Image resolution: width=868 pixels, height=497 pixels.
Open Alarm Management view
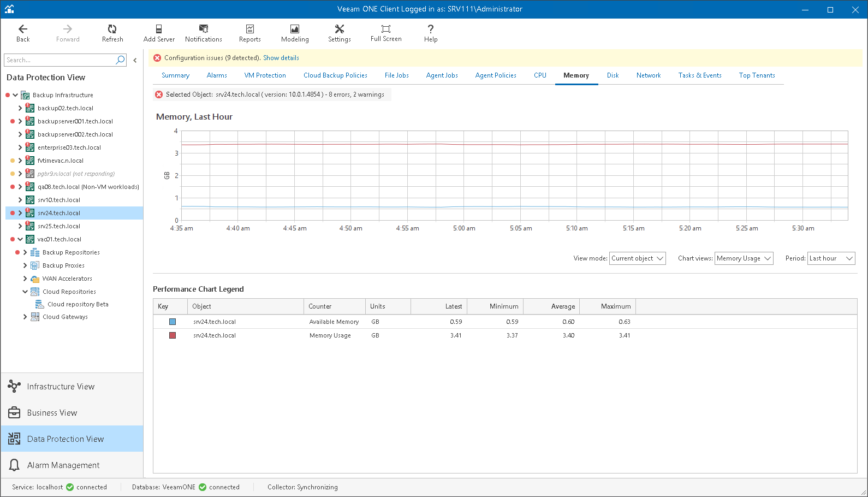coord(72,465)
